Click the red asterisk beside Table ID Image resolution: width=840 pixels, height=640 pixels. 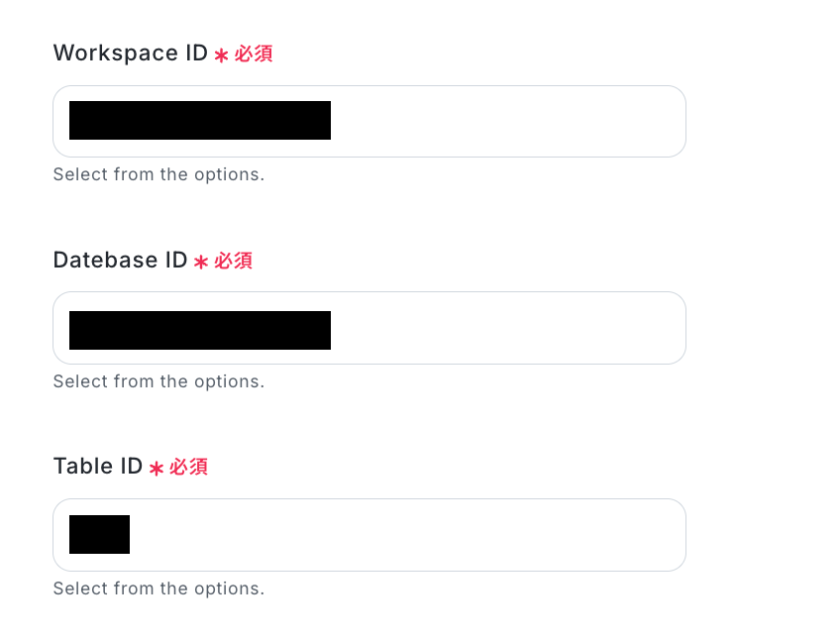157,469
